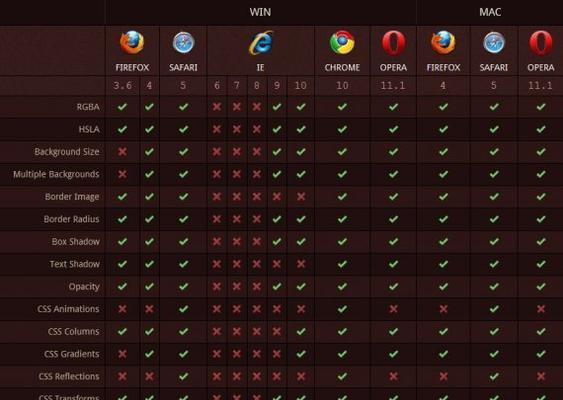Viewport: 563px width, 400px height.
Task: Click IE version number 6
Action: coord(217,85)
